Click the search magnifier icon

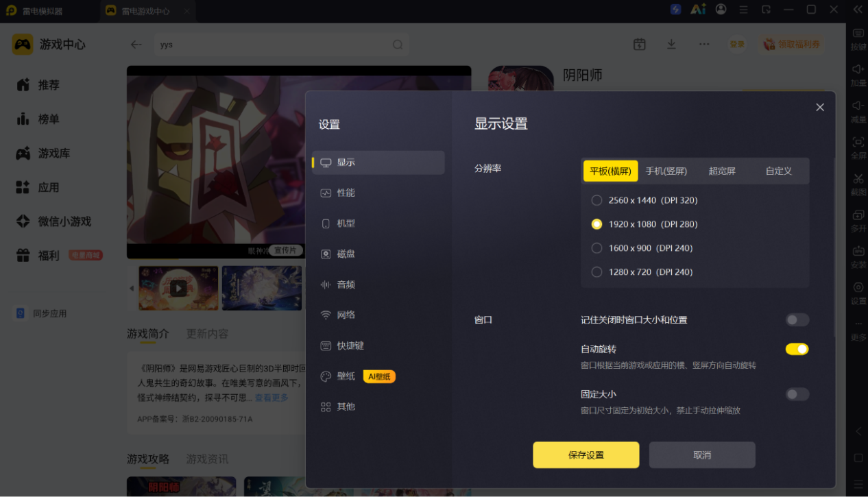398,45
